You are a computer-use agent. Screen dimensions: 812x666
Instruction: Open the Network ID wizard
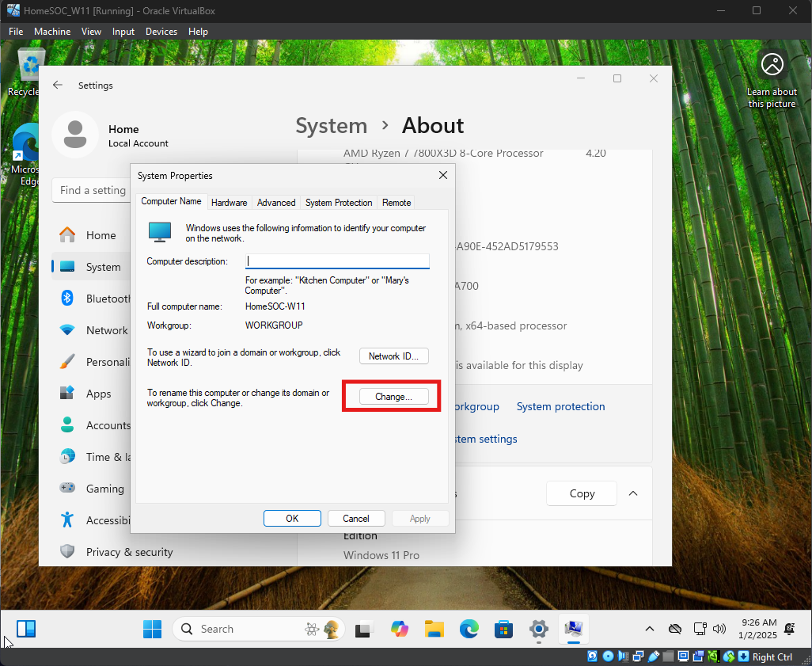click(x=393, y=356)
